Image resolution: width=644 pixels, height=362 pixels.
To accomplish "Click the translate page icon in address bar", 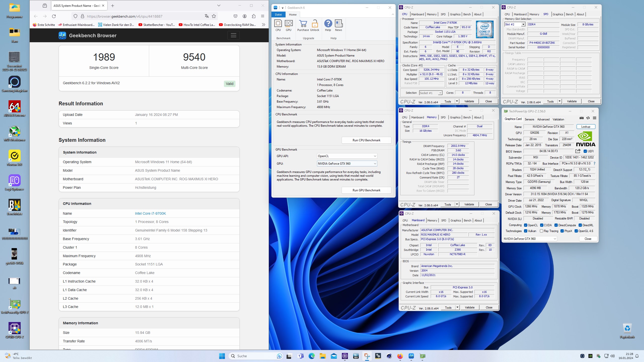I will pyautogui.click(x=207, y=16).
